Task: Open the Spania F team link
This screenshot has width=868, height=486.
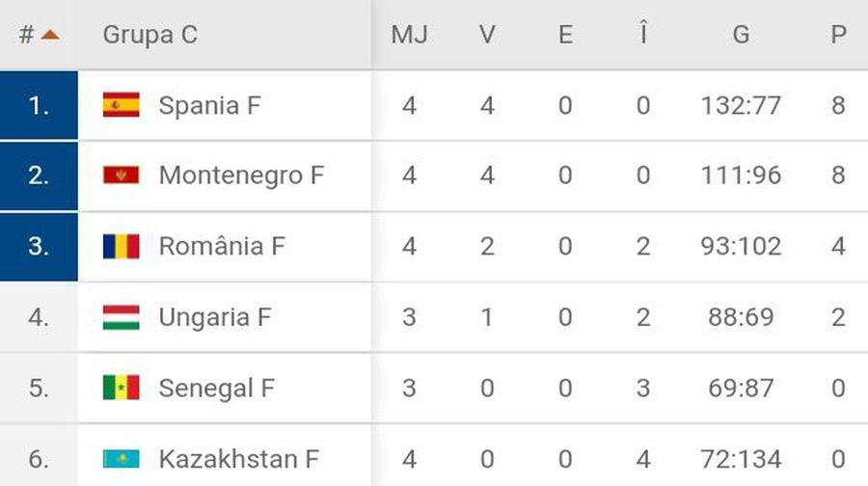Action: tap(209, 105)
